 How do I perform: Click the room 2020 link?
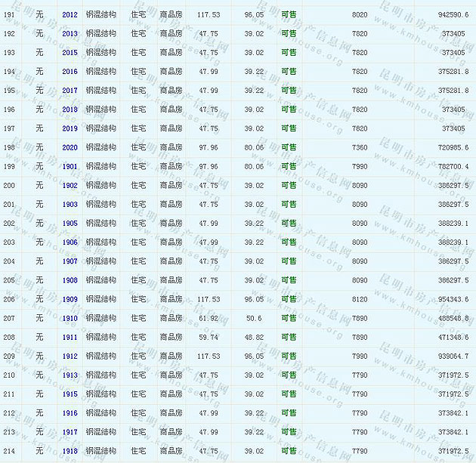70,147
